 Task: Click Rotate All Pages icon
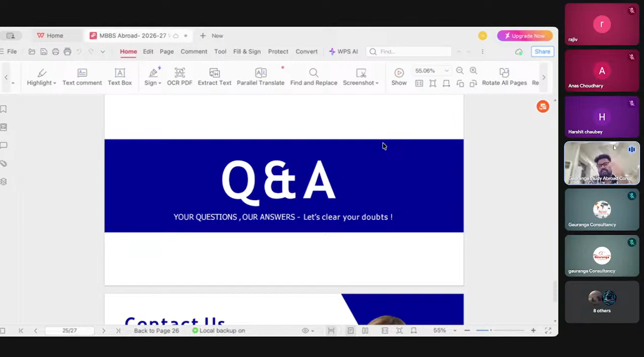click(x=504, y=72)
